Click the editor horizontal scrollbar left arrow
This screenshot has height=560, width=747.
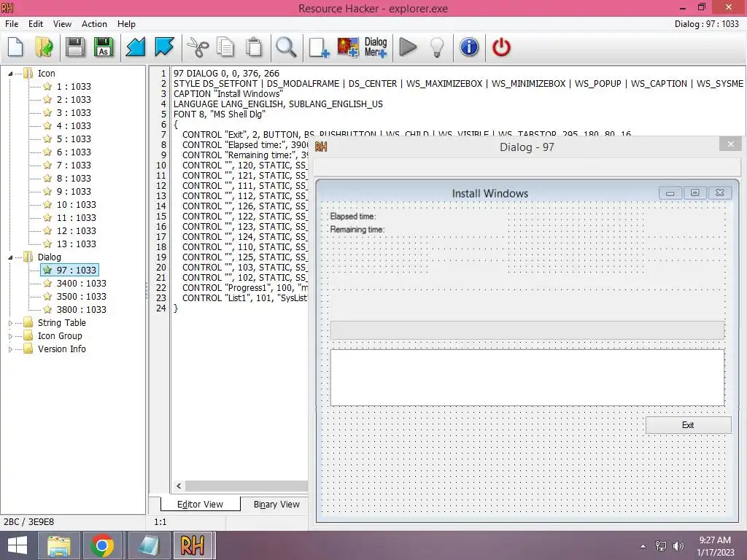tap(179, 486)
